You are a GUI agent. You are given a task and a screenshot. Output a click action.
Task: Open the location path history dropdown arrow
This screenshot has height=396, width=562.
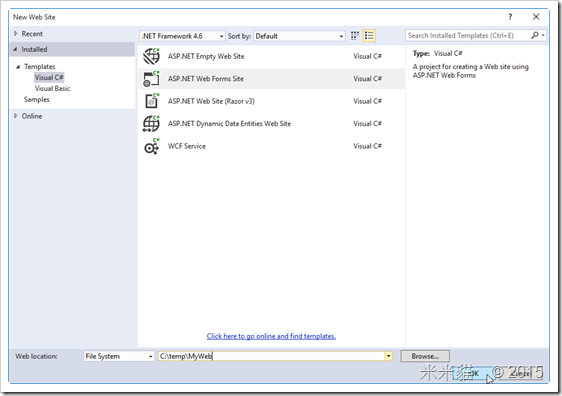389,356
